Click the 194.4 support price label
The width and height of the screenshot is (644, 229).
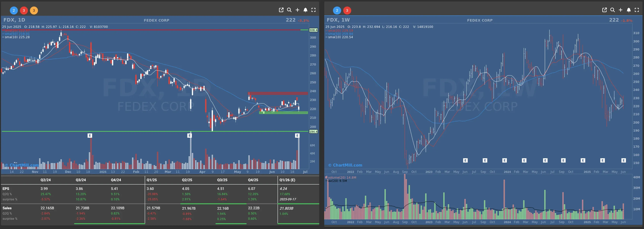313,132
